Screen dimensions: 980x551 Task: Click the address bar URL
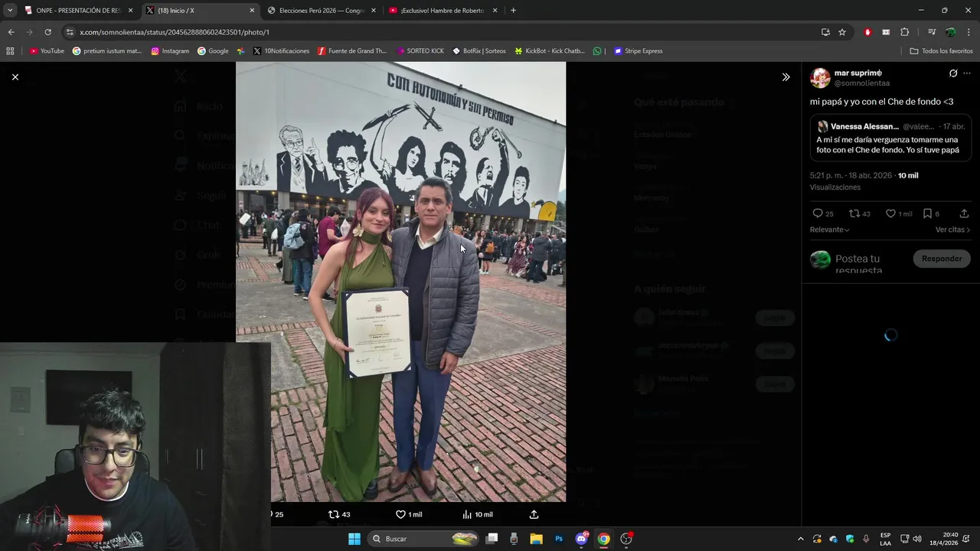[175, 32]
